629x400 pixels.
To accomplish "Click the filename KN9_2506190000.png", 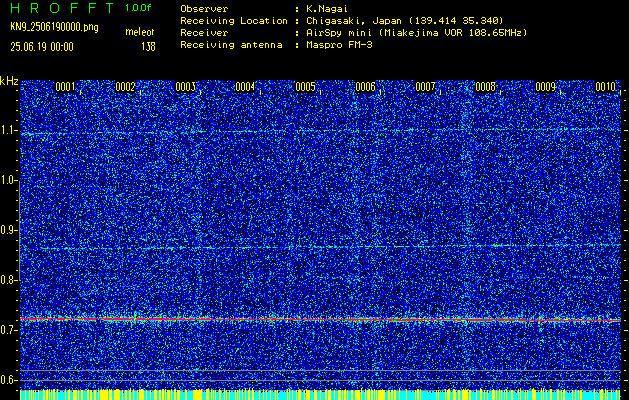I will (54, 27).
